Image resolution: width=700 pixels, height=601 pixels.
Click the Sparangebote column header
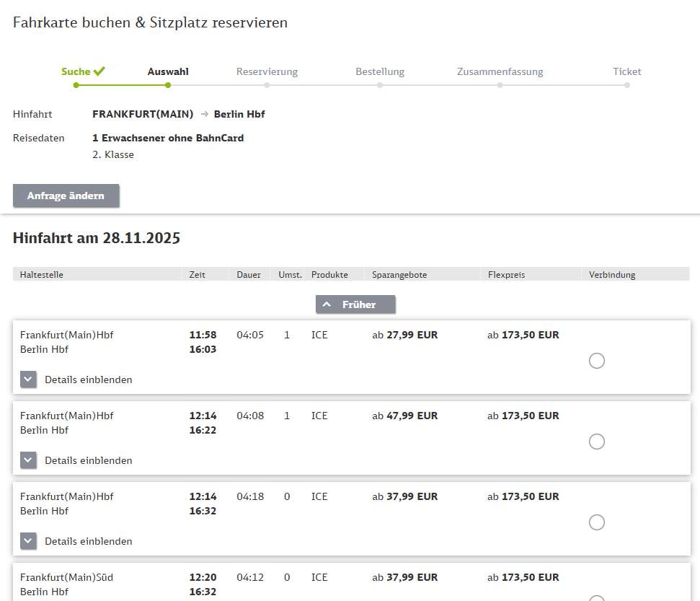[x=399, y=275]
